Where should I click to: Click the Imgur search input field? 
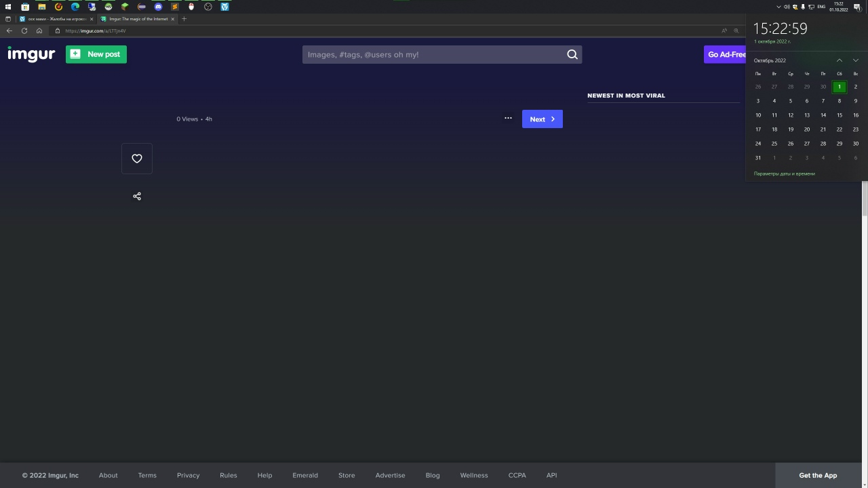(x=434, y=54)
